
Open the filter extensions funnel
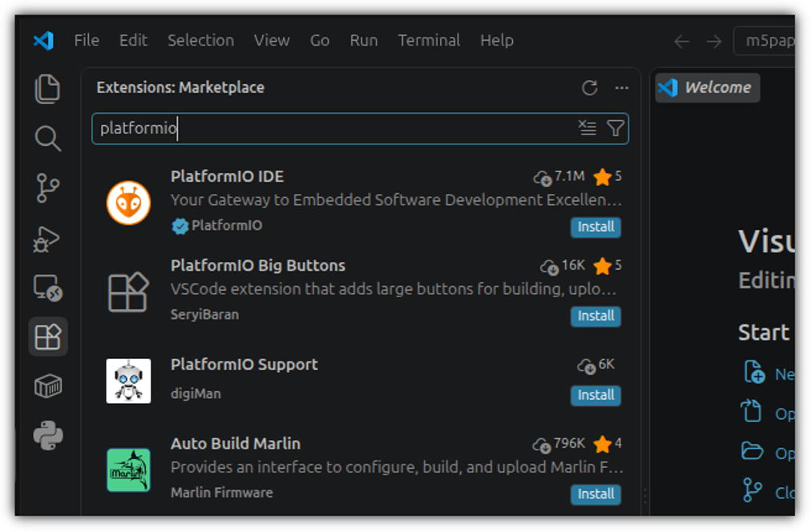[x=615, y=127]
